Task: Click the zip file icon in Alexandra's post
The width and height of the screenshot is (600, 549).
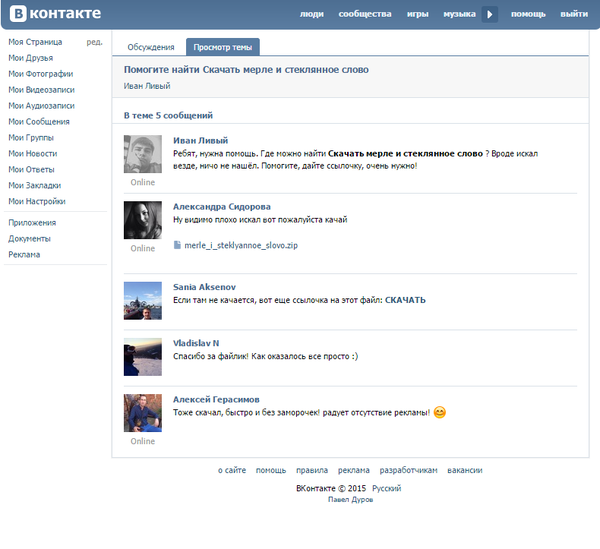Action: pyautogui.click(x=177, y=245)
